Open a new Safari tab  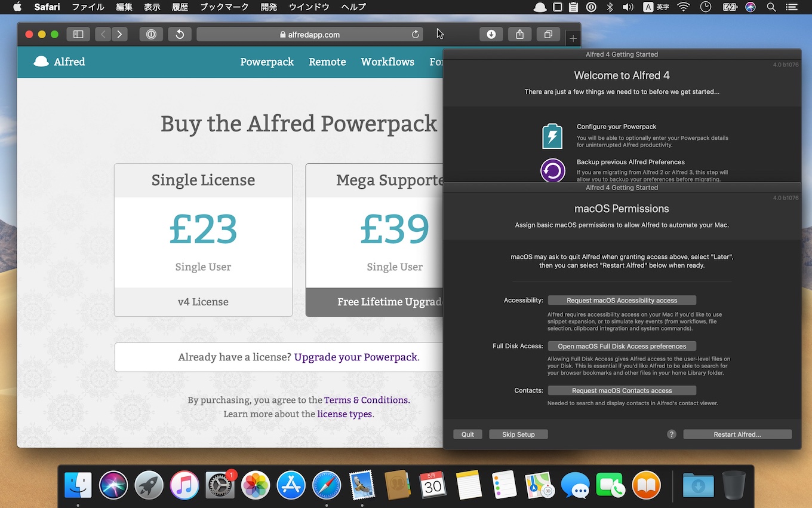click(573, 38)
